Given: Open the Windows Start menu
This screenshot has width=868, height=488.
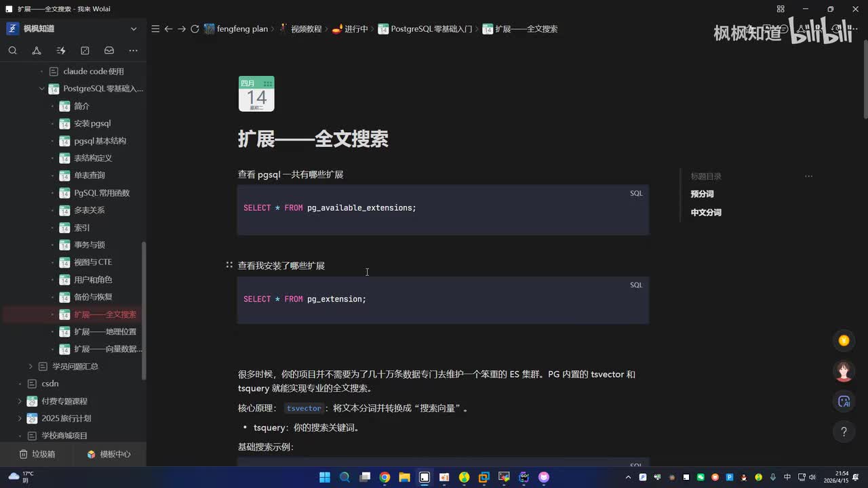Looking at the screenshot, I should pos(325,477).
